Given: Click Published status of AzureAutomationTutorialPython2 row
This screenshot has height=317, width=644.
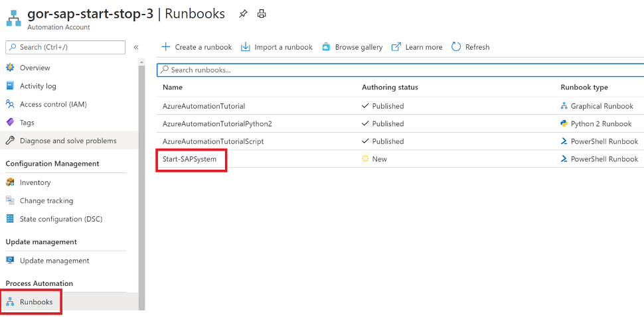Looking at the screenshot, I should (388, 124).
